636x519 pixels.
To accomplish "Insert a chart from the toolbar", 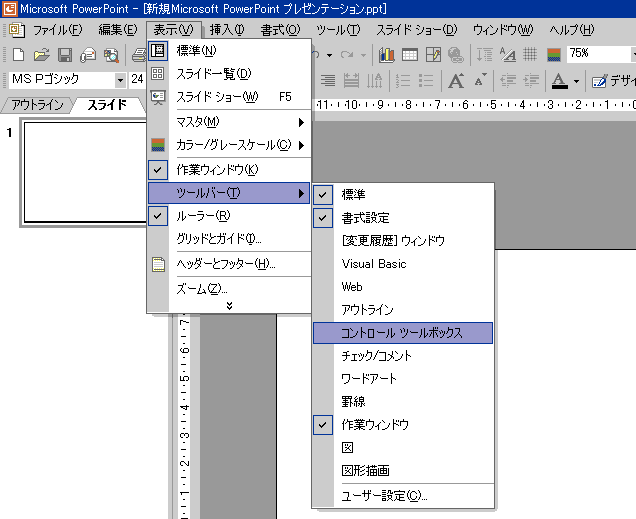I will tap(387, 54).
